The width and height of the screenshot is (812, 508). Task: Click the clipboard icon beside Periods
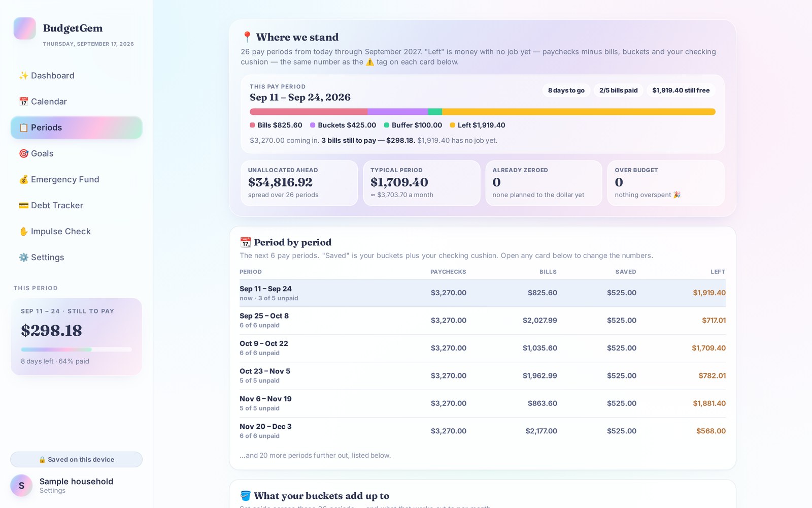pos(23,128)
